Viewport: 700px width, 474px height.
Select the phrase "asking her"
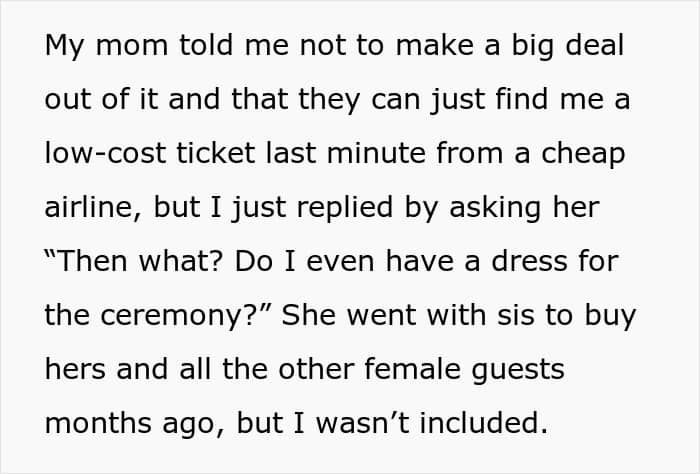click(524, 208)
